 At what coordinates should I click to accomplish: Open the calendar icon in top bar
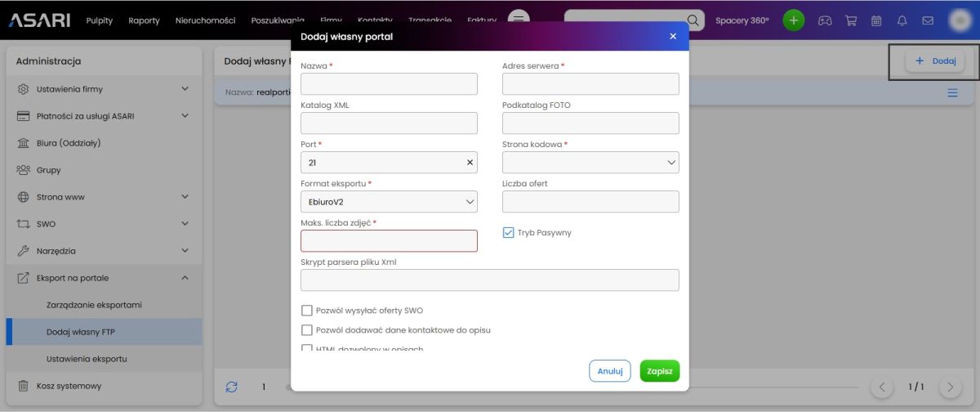pyautogui.click(x=876, y=20)
